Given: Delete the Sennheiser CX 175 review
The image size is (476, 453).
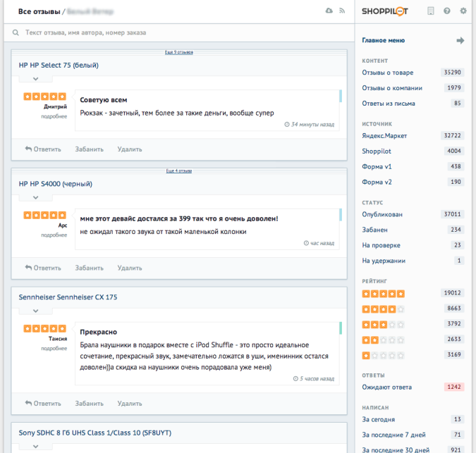Looking at the screenshot, I should point(130,403).
